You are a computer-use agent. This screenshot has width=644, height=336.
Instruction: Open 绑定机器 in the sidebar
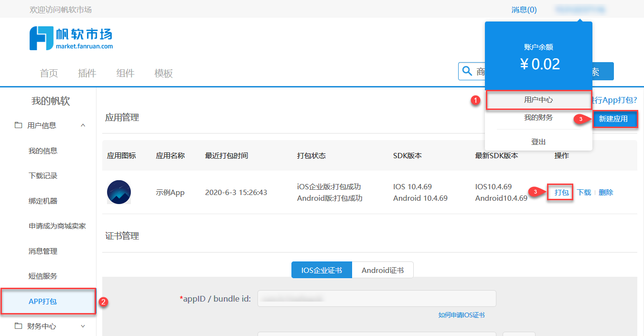pos(43,201)
